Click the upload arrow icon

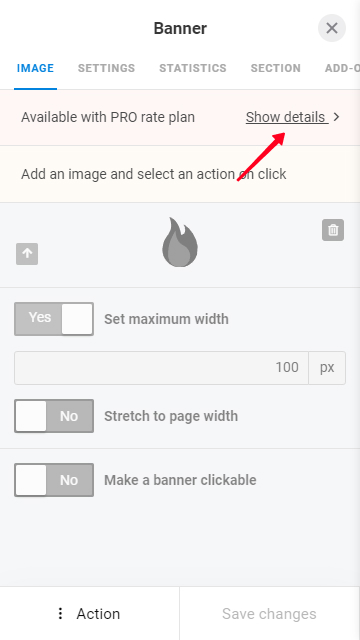click(x=27, y=254)
